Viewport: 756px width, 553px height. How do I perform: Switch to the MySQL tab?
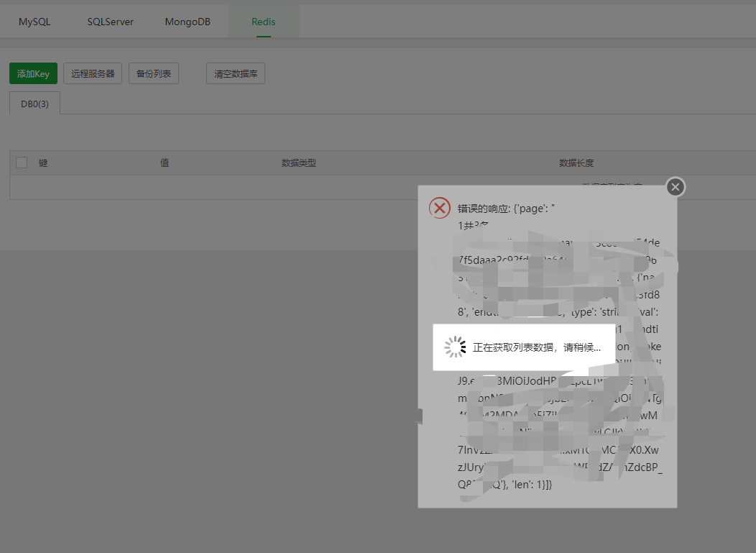tap(34, 22)
